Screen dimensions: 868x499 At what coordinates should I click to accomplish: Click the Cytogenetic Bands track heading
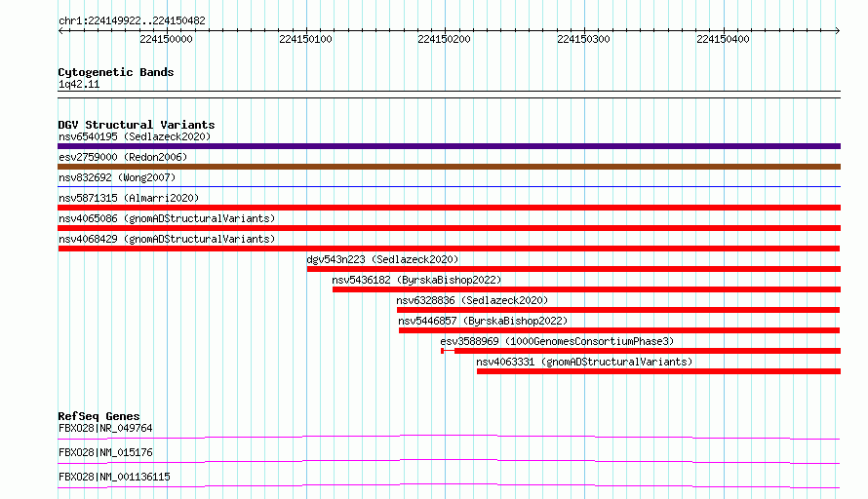point(116,72)
